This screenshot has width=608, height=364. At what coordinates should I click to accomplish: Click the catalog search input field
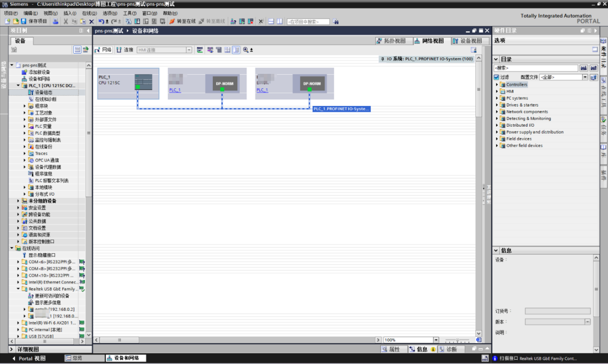tap(536, 68)
